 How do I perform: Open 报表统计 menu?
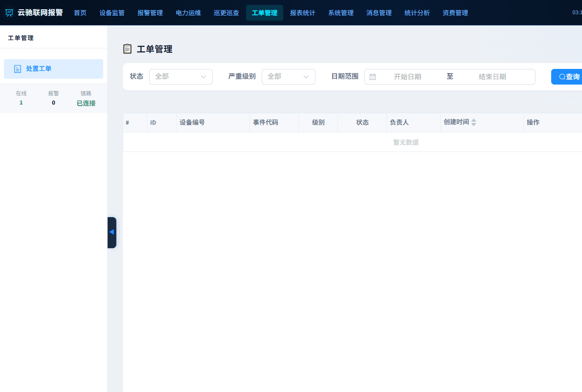point(303,13)
